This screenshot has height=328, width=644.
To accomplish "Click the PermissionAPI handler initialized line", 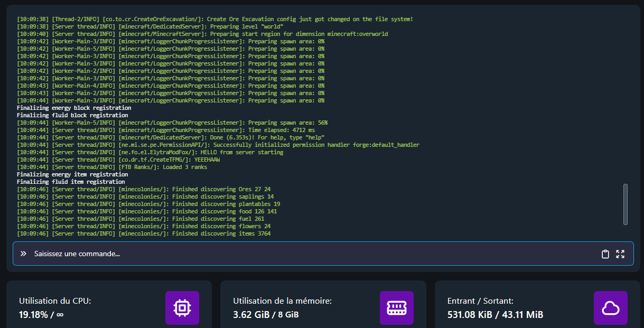I will pyautogui.click(x=218, y=145).
